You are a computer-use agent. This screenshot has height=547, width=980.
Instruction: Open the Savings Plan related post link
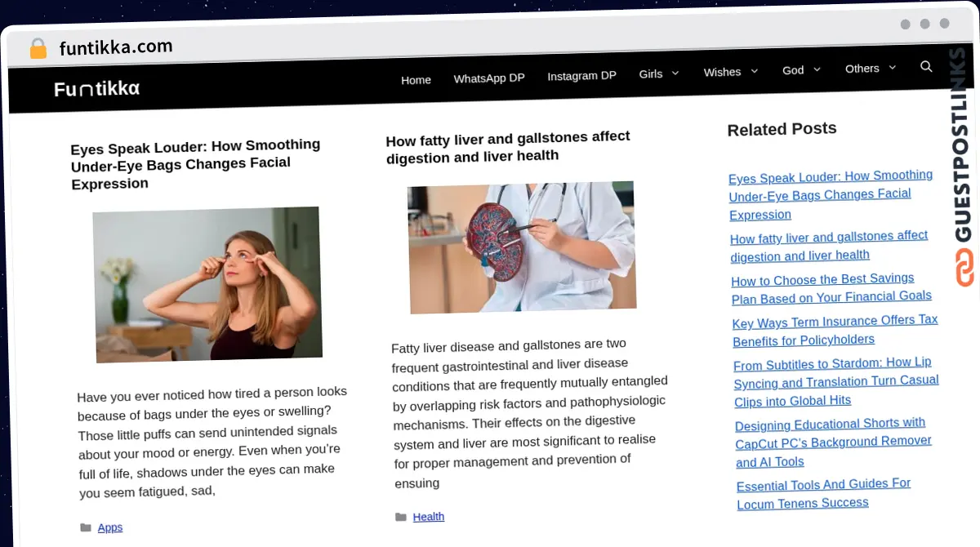(831, 288)
